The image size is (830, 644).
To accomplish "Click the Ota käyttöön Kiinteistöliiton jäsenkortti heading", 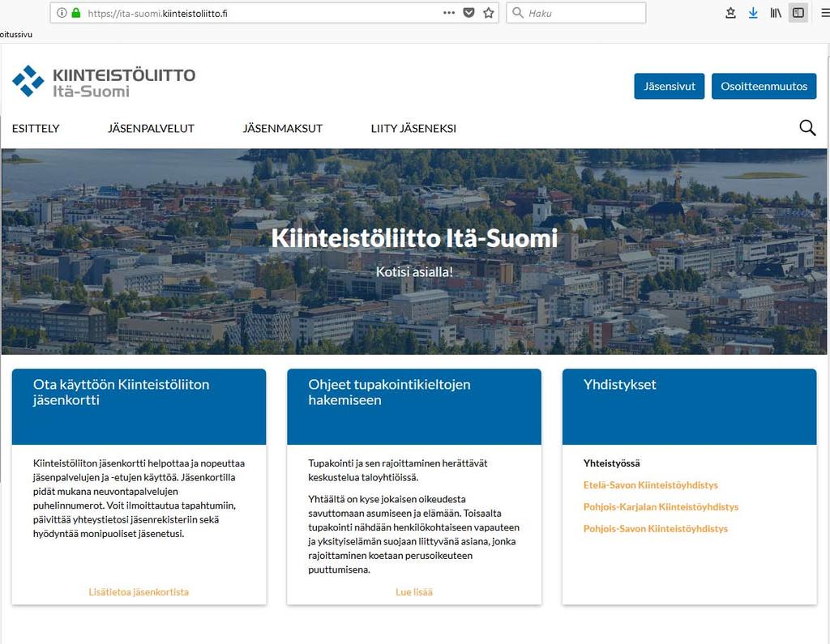I will [122, 392].
